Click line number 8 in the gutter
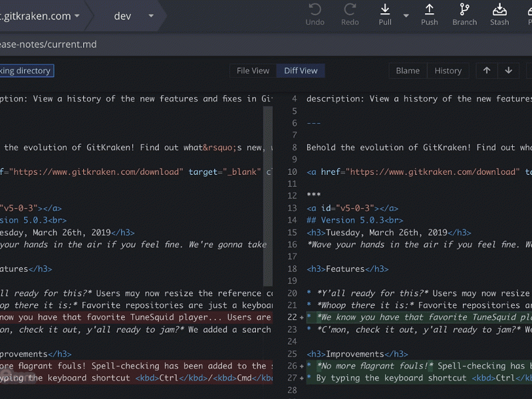This screenshot has width=532, height=399. (x=294, y=148)
